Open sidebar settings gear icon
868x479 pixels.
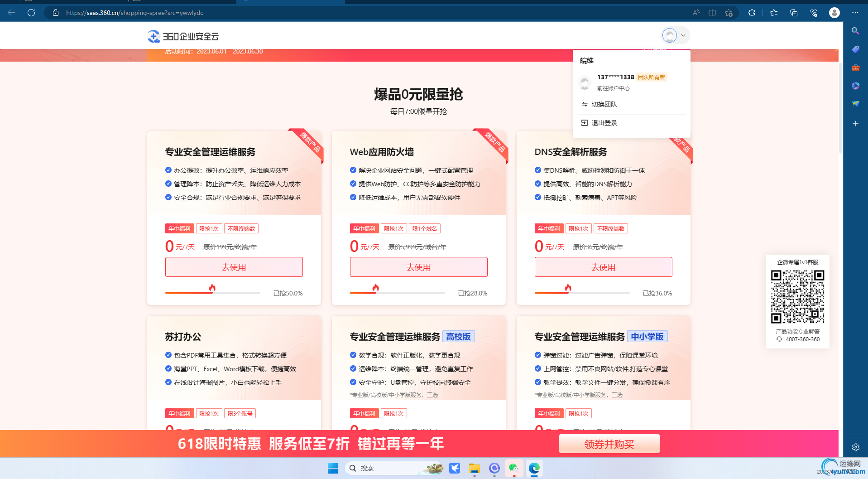click(855, 447)
